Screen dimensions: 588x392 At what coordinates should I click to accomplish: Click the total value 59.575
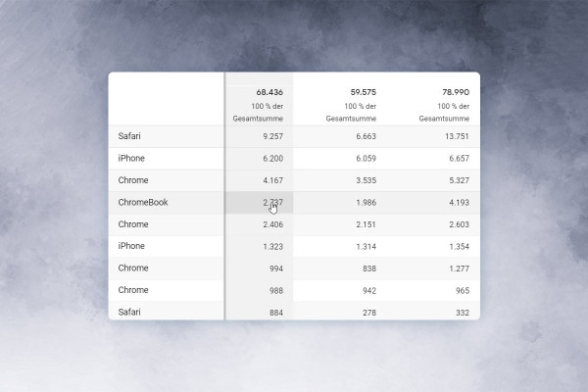(363, 92)
